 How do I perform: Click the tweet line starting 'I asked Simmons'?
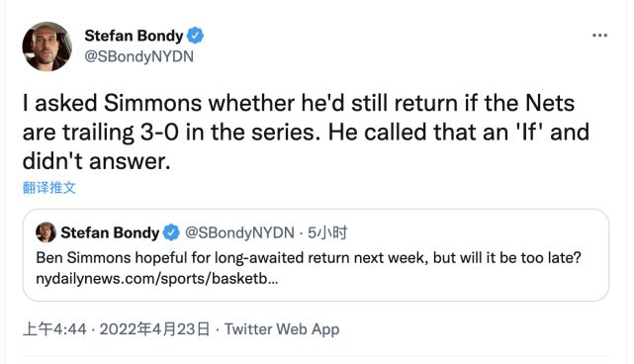pos(299,103)
